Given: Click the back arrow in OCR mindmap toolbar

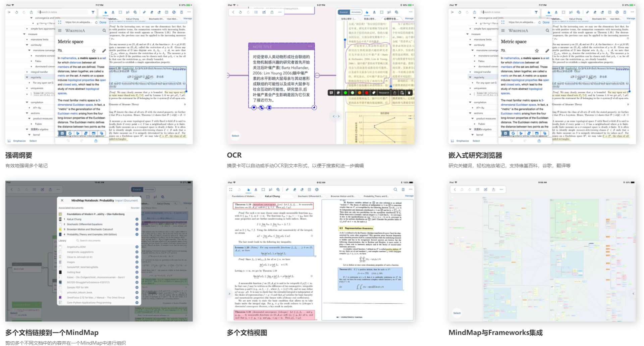Looking at the screenshot, I should [233, 12].
